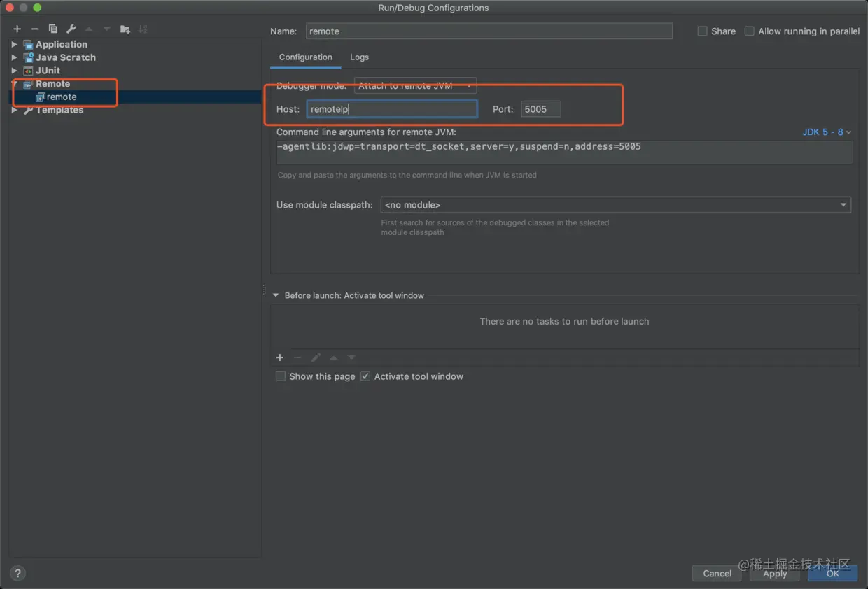This screenshot has height=589, width=868.
Task: Click the Port input field
Action: click(x=540, y=109)
